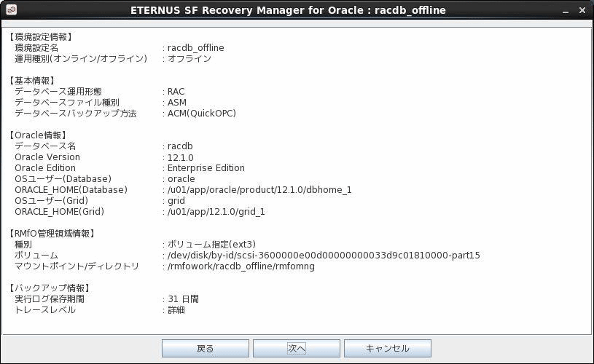Click the value 'ACM(QuickOPC)'

202,114
